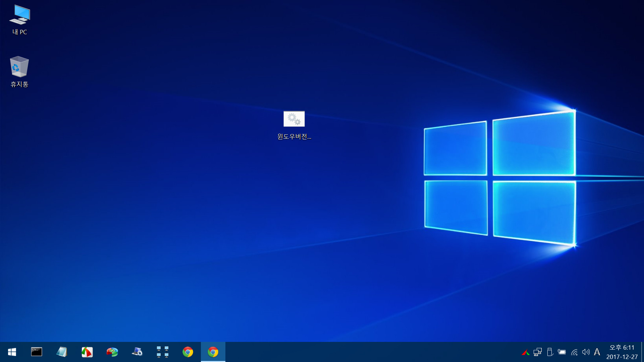644x362 pixels.
Task: Open the red-green FastStone Capture taskbar icon
Action: (x=87, y=352)
